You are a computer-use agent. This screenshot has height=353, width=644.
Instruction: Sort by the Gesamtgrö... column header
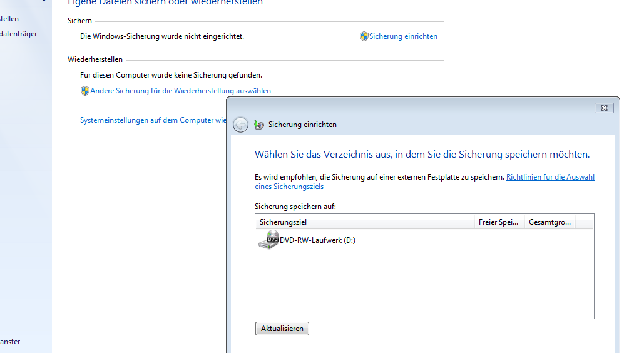(x=550, y=222)
